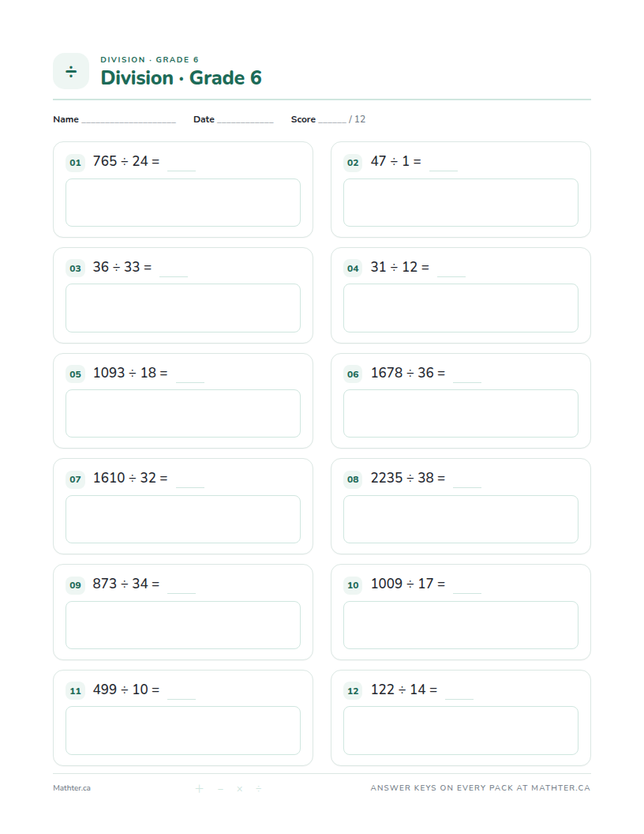Click the Score blank before "/ 12"
This screenshot has width=644, height=834.
[332, 122]
